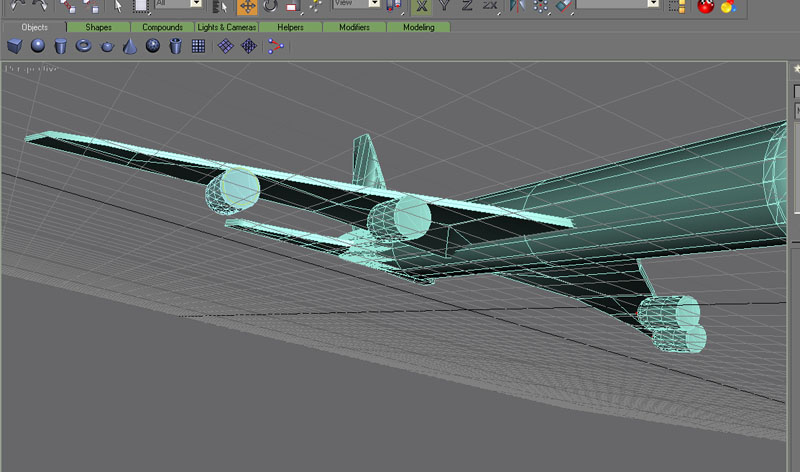
Task: Create a Box primitive from Objects shelf
Action: tap(15, 46)
